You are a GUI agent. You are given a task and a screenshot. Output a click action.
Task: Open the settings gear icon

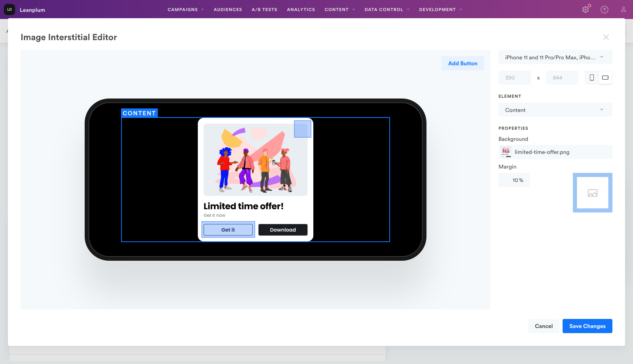(586, 9)
